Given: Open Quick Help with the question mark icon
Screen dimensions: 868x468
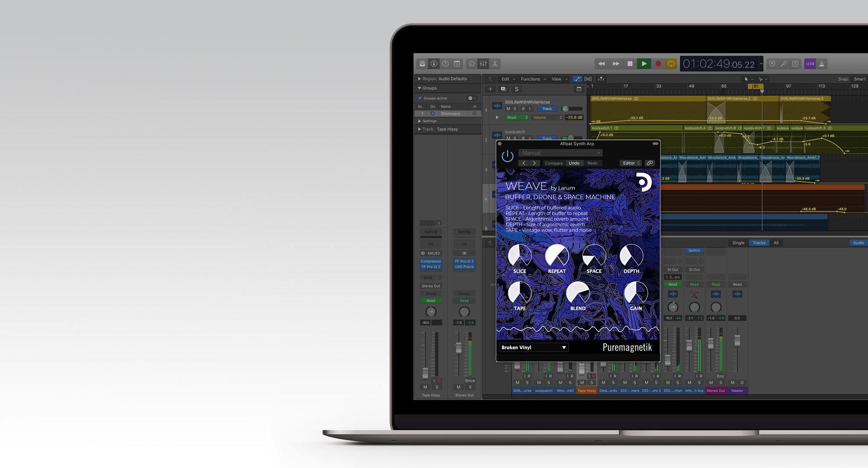Looking at the screenshot, I should pos(445,64).
